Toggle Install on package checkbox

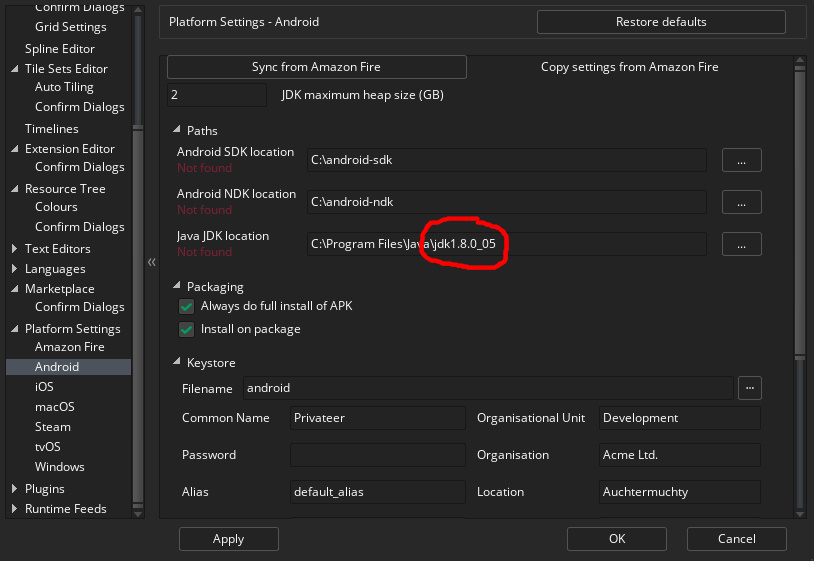186,330
